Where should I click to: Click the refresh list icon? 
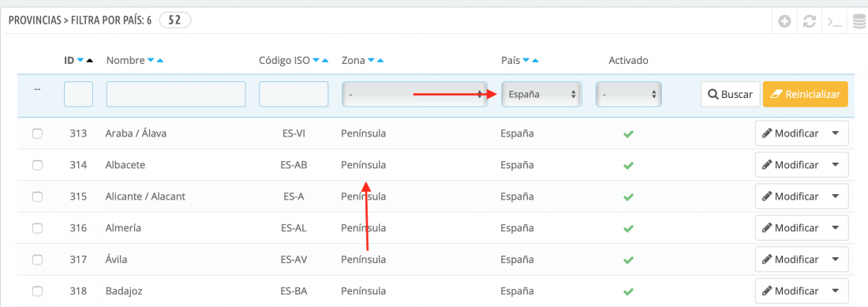[810, 21]
